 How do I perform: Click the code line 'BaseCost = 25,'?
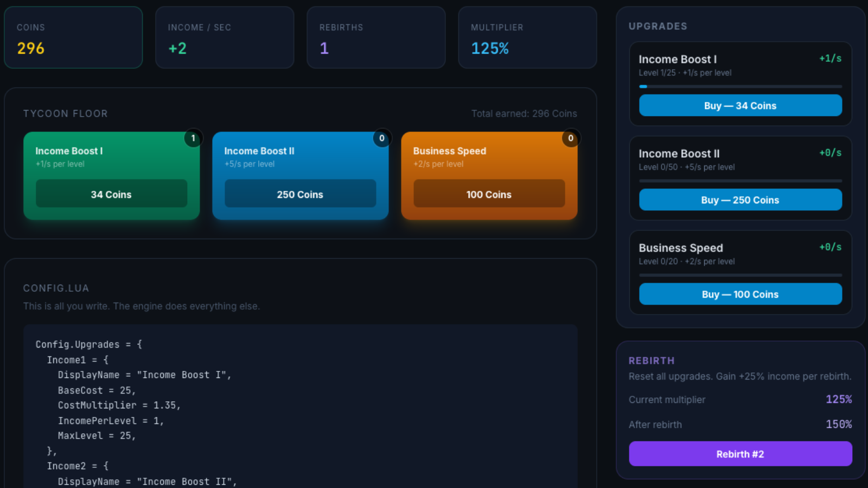(97, 390)
